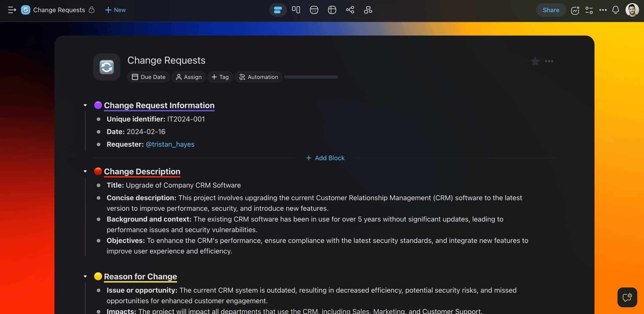The image size is (644, 314).
Task: Click the Automation icon on the document
Action: (x=242, y=77)
